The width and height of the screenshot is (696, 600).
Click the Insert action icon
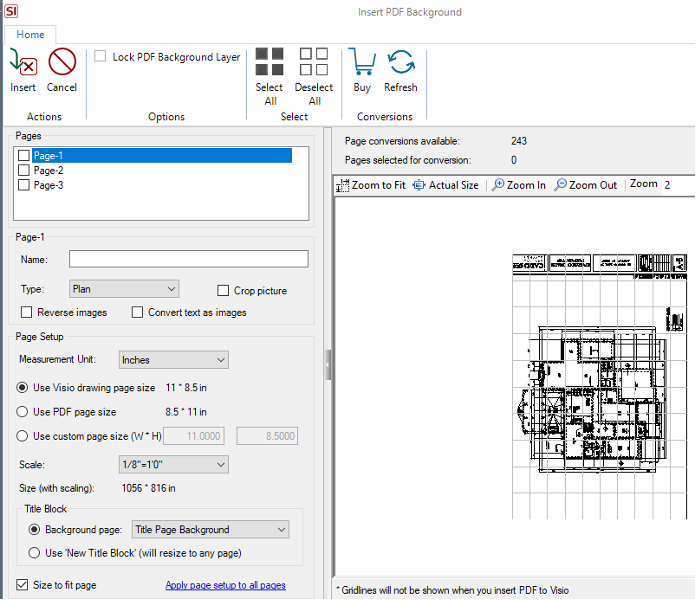coord(23,62)
